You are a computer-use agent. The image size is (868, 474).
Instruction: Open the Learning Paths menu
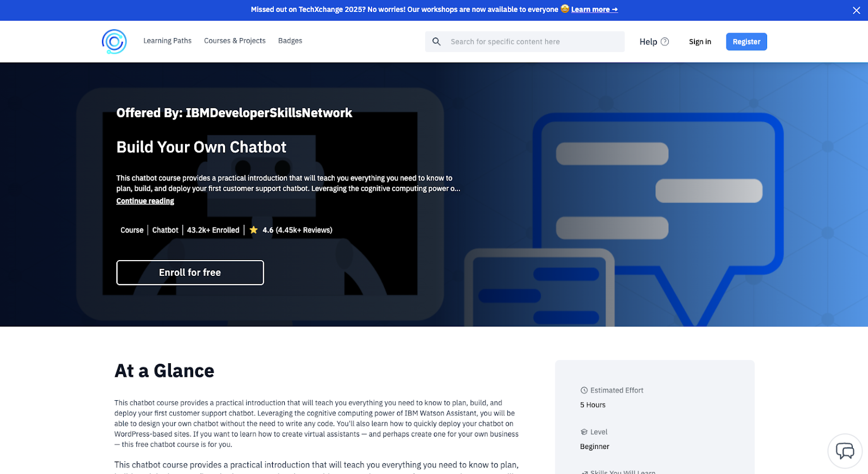pos(167,41)
